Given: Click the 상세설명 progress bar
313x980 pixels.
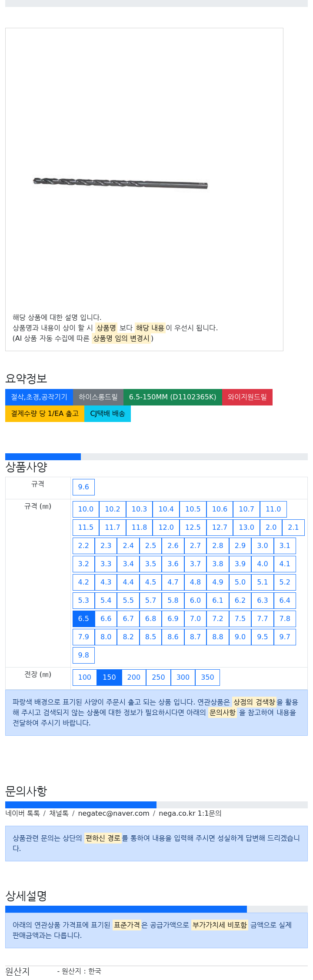Looking at the screenshot, I should pyautogui.click(x=156, y=909).
